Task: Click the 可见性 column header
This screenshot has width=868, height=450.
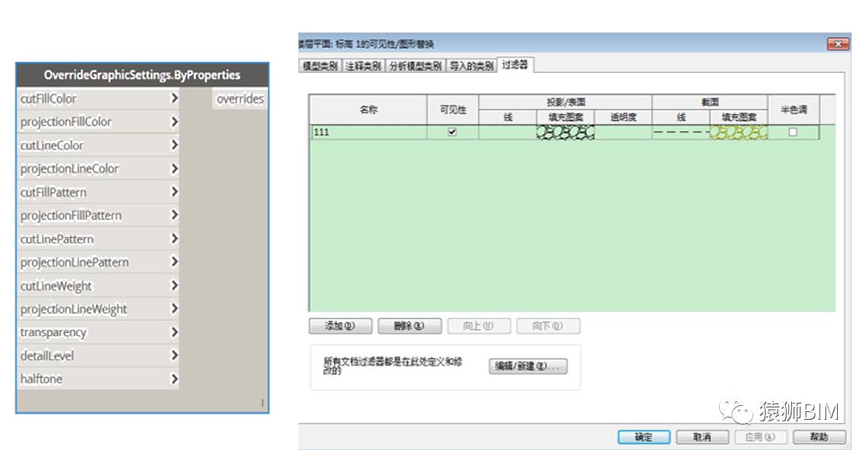Action: pos(453,109)
